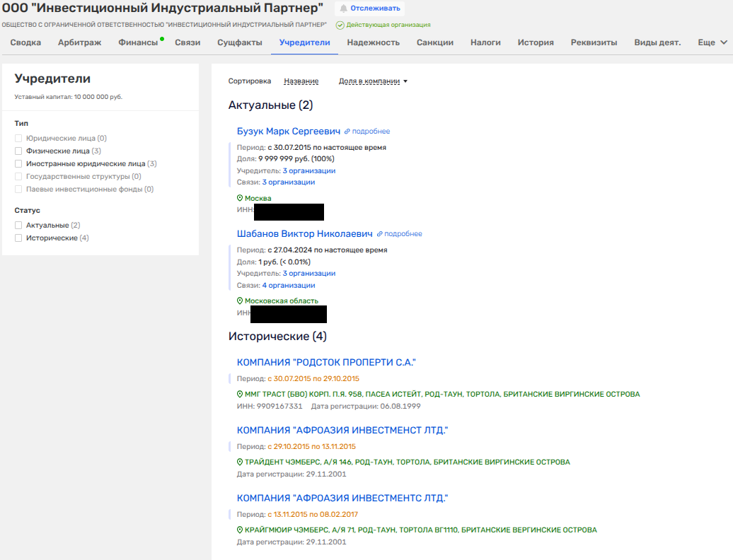Open КОМПАНИЯ "РОДСТОК ПРОПЕРТИ С.А." link

point(326,363)
